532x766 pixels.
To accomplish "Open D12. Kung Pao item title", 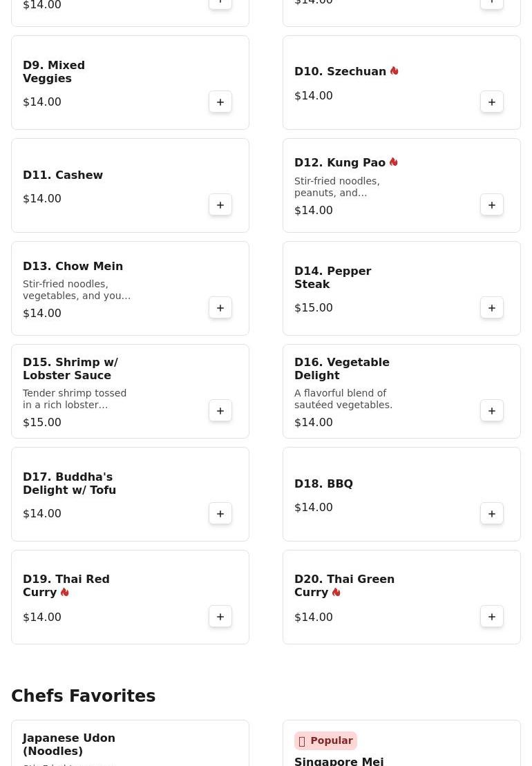I will tap(340, 162).
